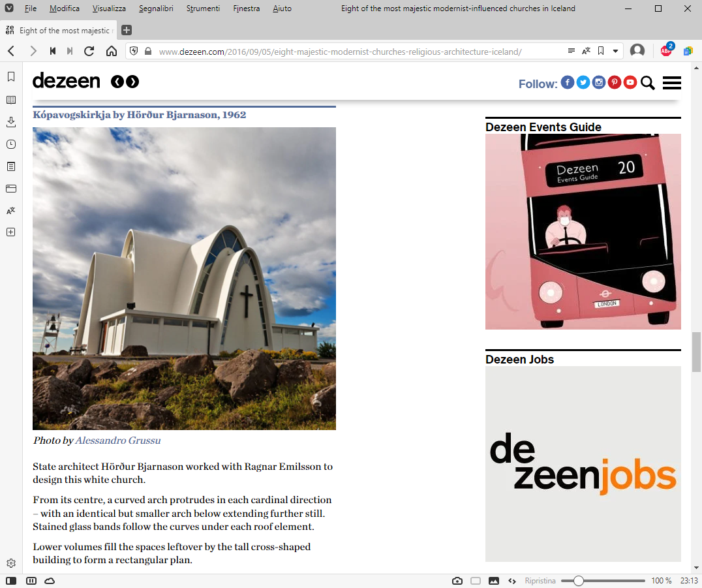Click the white church photo
This screenshot has width=702, height=588.
click(184, 279)
